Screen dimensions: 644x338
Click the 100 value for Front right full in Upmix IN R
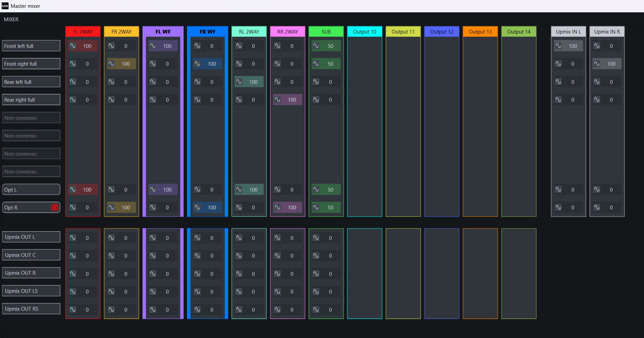pyautogui.click(x=611, y=64)
